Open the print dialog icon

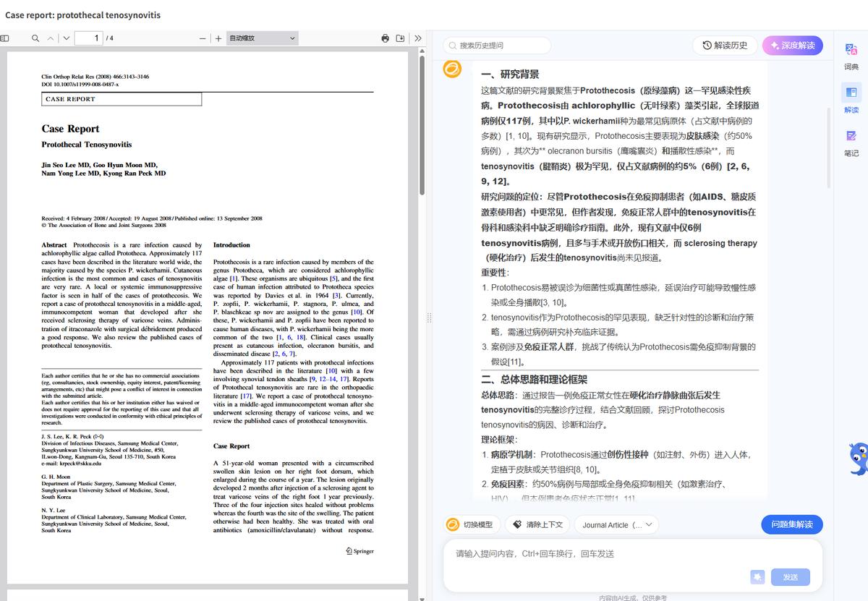[x=383, y=38]
